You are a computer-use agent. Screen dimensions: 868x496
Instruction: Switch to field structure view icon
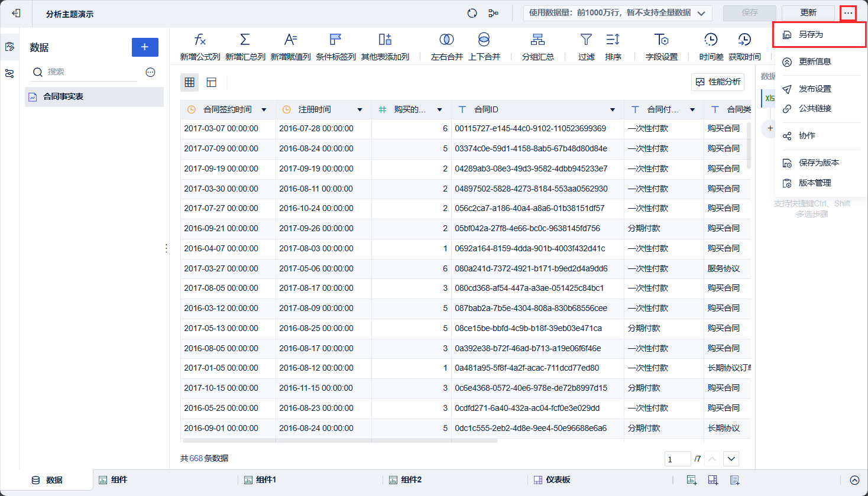coord(211,82)
